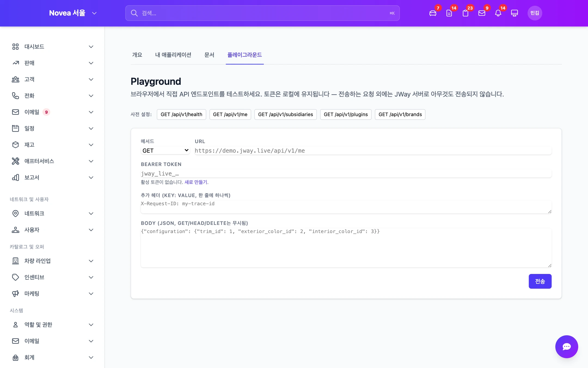Switch to the 내 애플리케이션 tab
Image resolution: width=588 pixels, height=368 pixels.
tap(173, 55)
